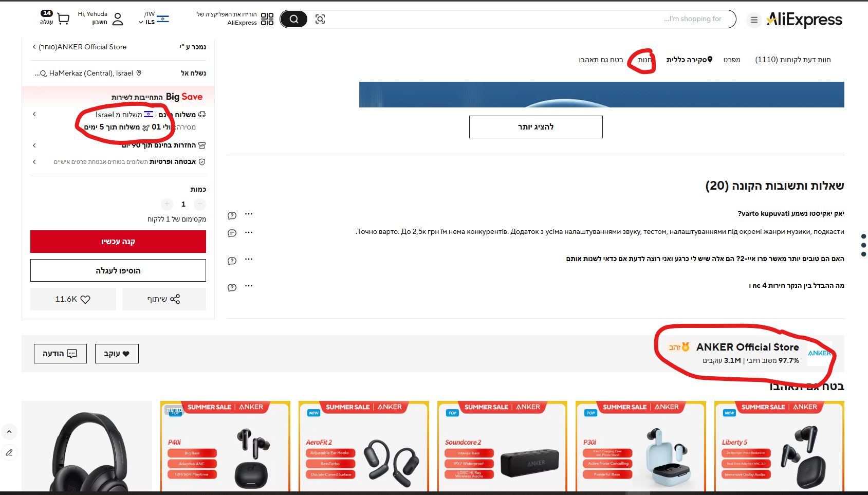868x495 pixels.
Task: Click the 97.7% positive feedback text
Action: pos(773,361)
